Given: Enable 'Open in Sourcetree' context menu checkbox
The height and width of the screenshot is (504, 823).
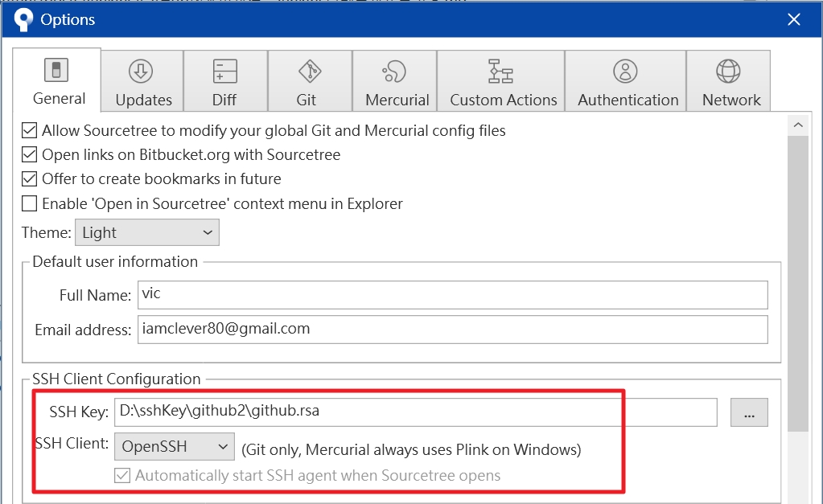Looking at the screenshot, I should pos(30,203).
